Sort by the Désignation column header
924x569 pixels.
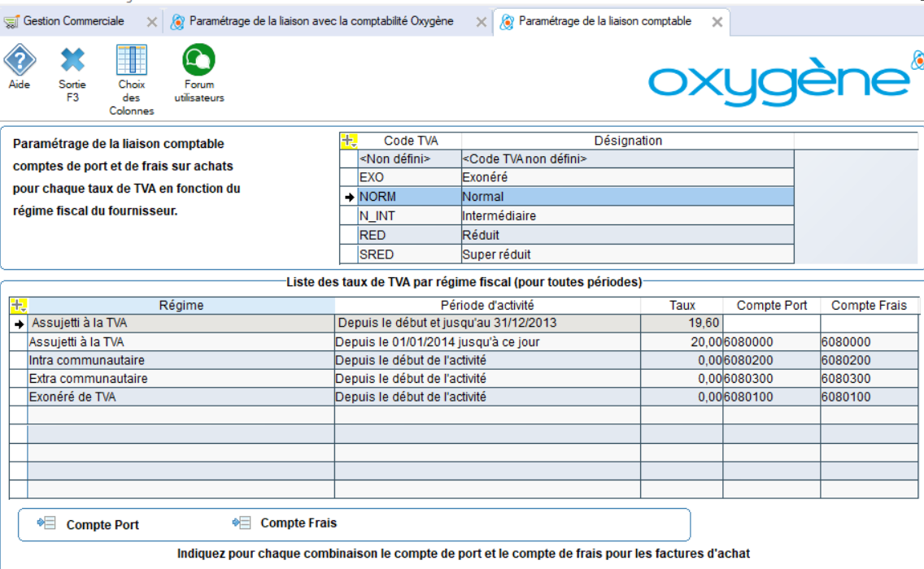click(x=628, y=141)
